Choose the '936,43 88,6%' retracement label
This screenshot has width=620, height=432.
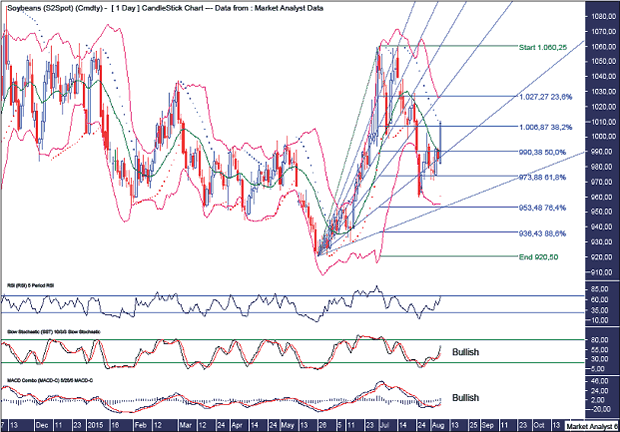pos(542,234)
